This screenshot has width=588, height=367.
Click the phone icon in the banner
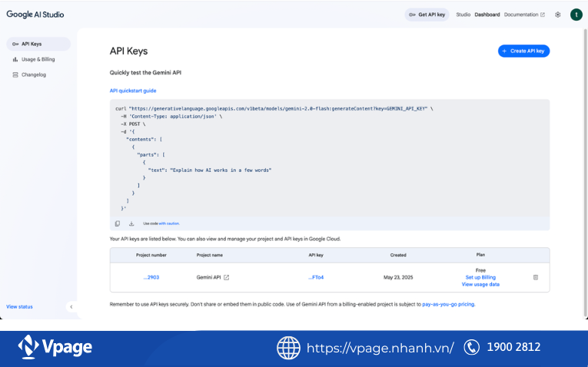click(x=471, y=347)
